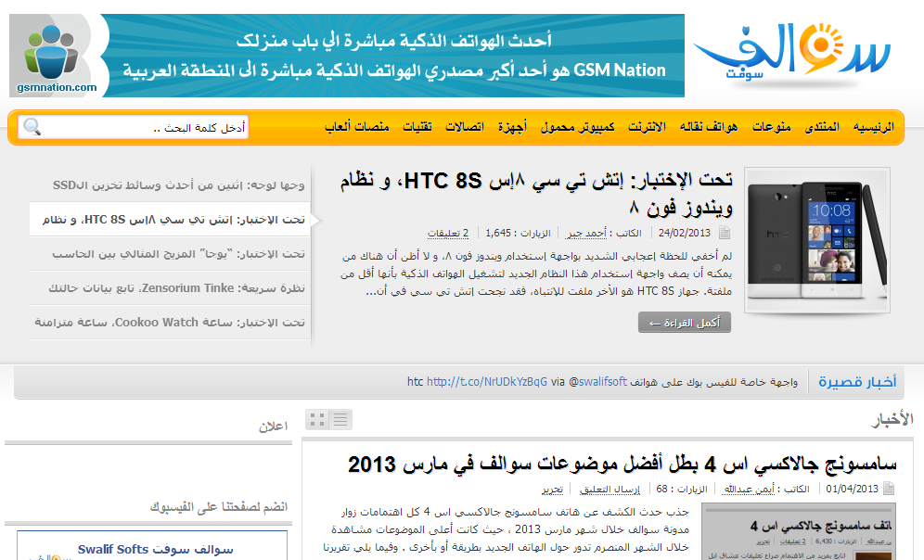Open منوعات menu item
Viewport: 924px width, 560px height.
tap(771, 127)
